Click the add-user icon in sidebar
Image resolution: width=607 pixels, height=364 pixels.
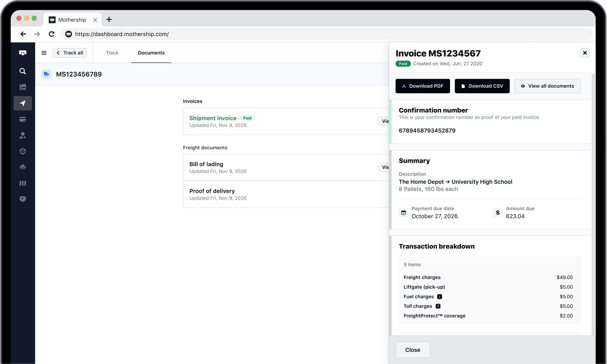[23, 135]
